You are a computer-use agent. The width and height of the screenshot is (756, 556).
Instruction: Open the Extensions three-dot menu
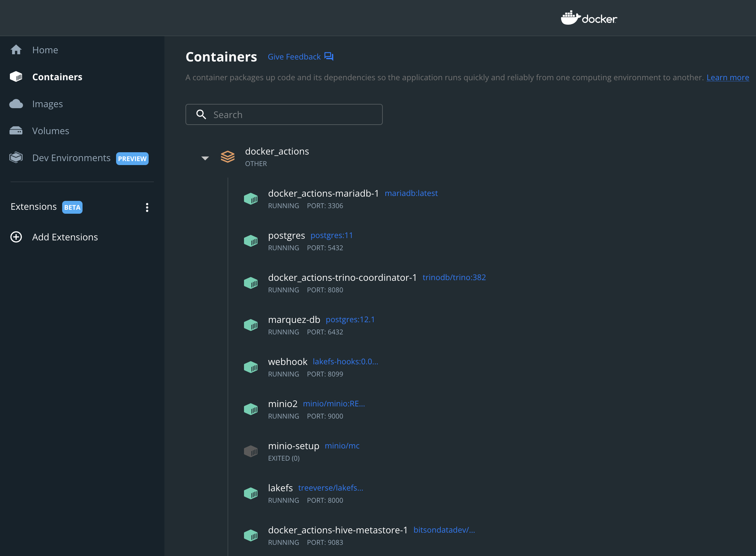147,207
